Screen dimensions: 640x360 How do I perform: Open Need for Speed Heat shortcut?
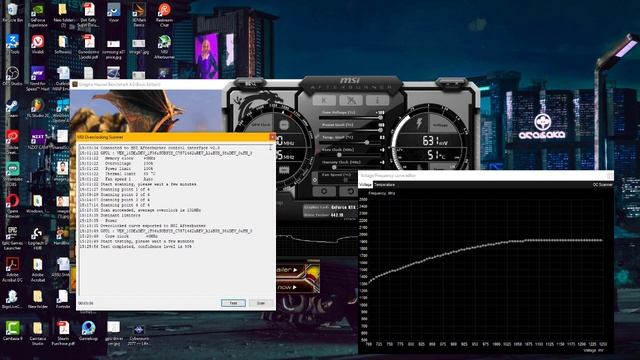[x=38, y=79]
